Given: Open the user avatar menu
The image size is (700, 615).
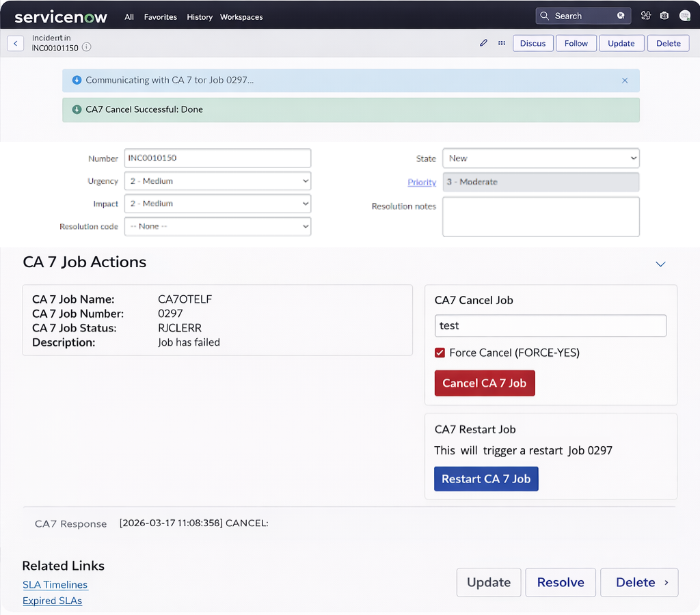Looking at the screenshot, I should click(685, 16).
